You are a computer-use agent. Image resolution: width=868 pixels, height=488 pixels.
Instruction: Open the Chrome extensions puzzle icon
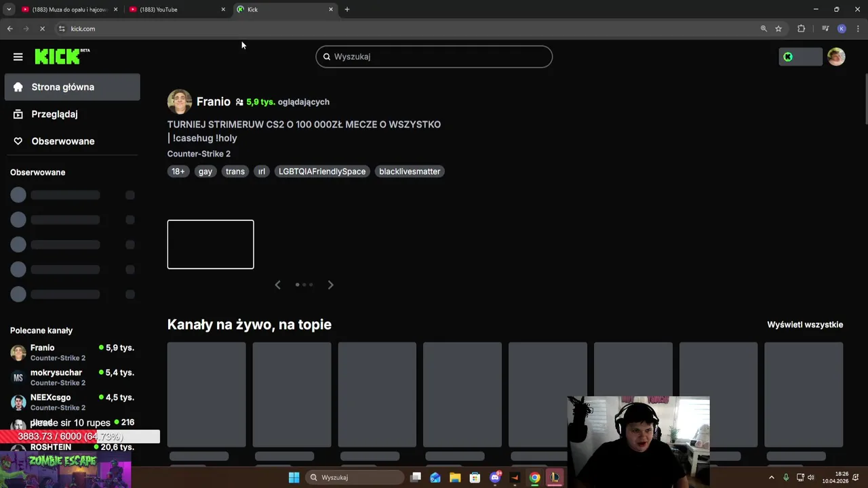point(802,28)
